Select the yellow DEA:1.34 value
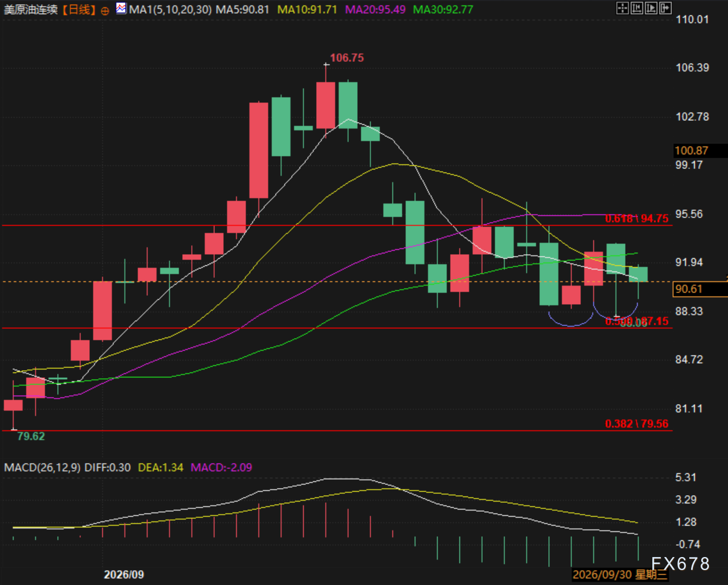728x585 pixels. tap(161, 467)
